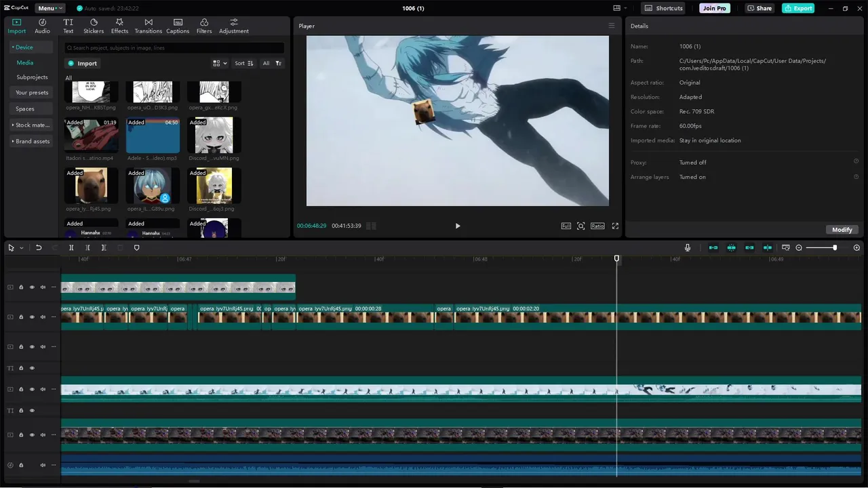Select the Adele mp4 thumbnail
This screenshot has width=868, height=488.
tap(153, 136)
